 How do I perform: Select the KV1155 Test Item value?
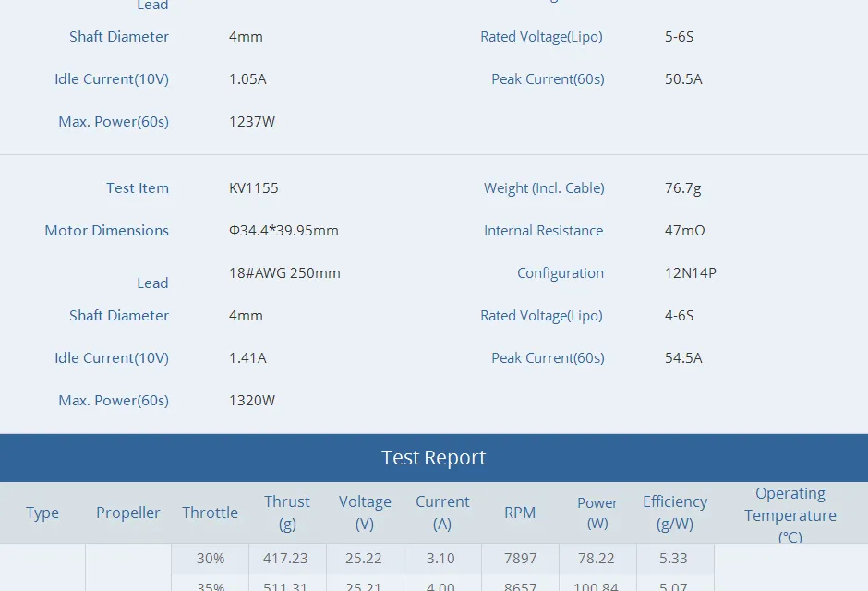254,187
